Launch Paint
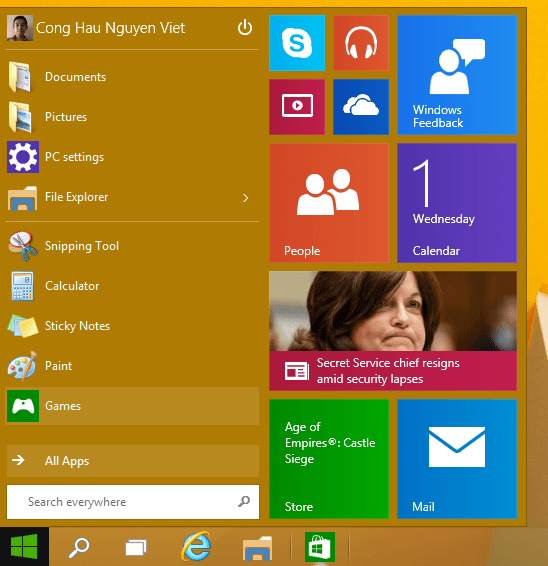 132,366
